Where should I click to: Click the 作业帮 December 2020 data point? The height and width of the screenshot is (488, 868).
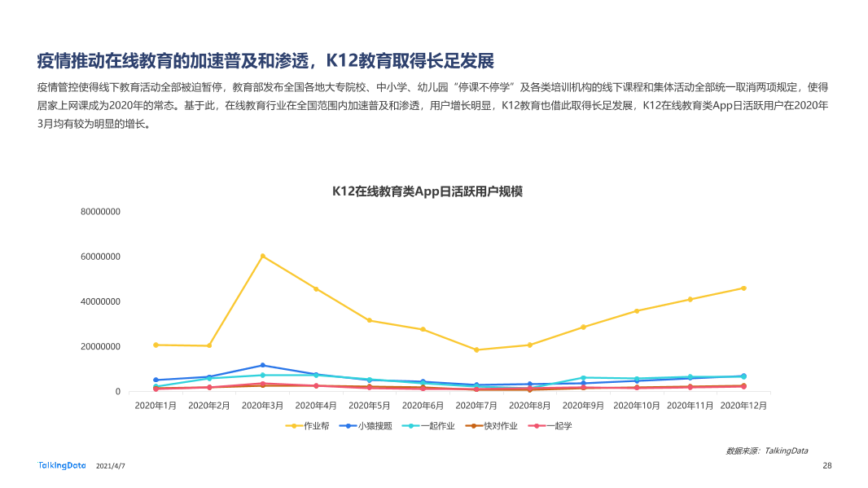tap(743, 288)
